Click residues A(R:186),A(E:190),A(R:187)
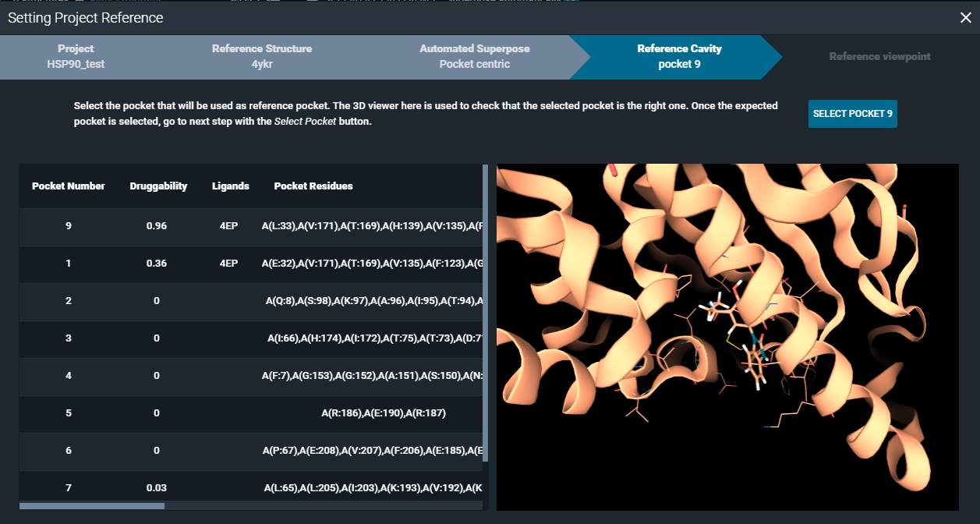980x524 pixels. pyautogui.click(x=384, y=413)
